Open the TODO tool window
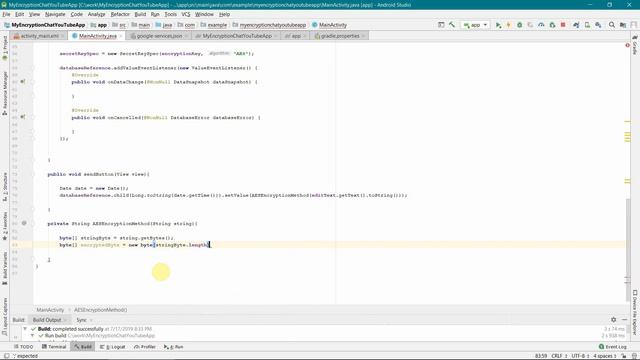The image size is (640, 360). [x=24, y=347]
